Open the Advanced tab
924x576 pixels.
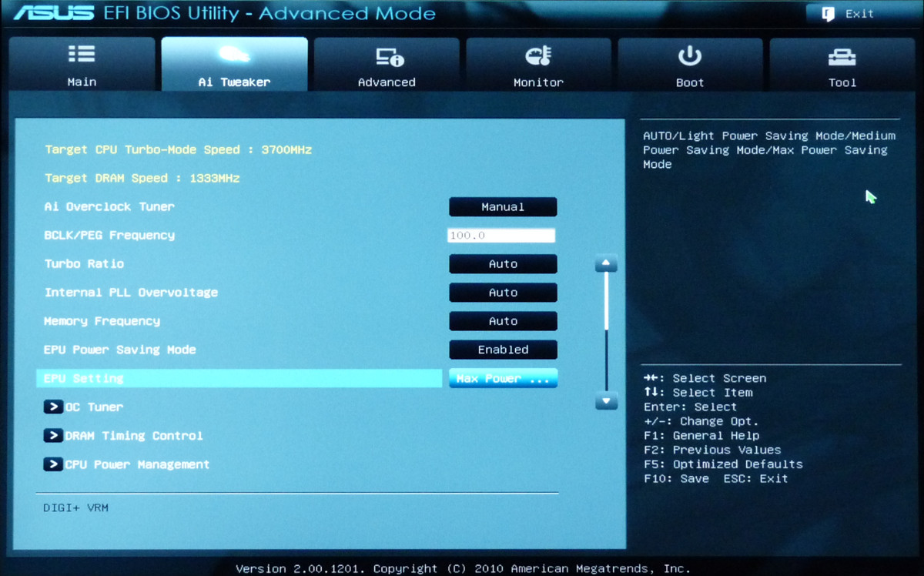tap(387, 65)
